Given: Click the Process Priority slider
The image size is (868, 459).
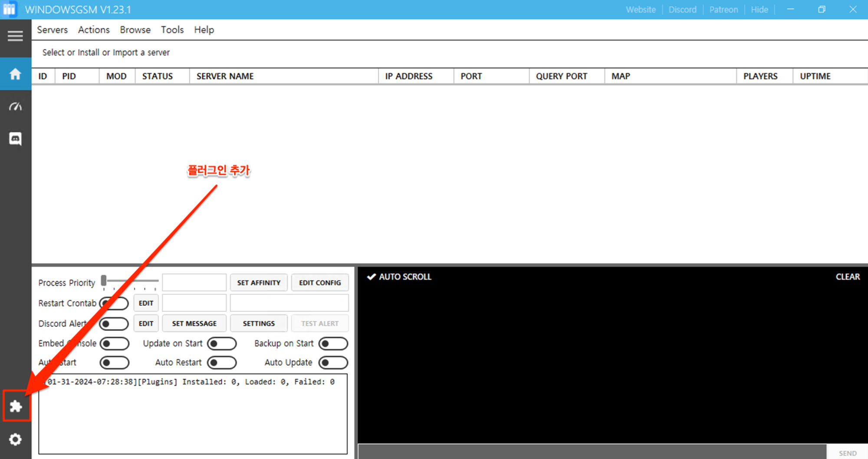Looking at the screenshot, I should coord(130,281).
